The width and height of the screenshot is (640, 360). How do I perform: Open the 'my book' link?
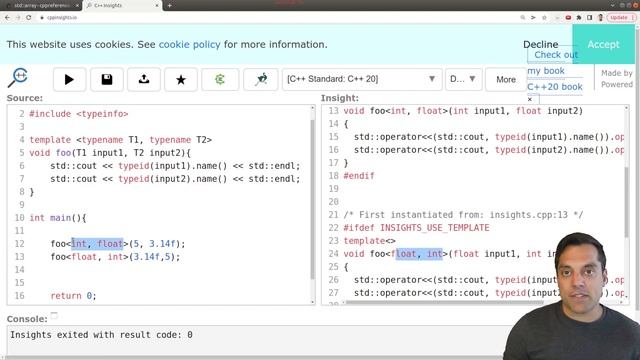(x=546, y=71)
